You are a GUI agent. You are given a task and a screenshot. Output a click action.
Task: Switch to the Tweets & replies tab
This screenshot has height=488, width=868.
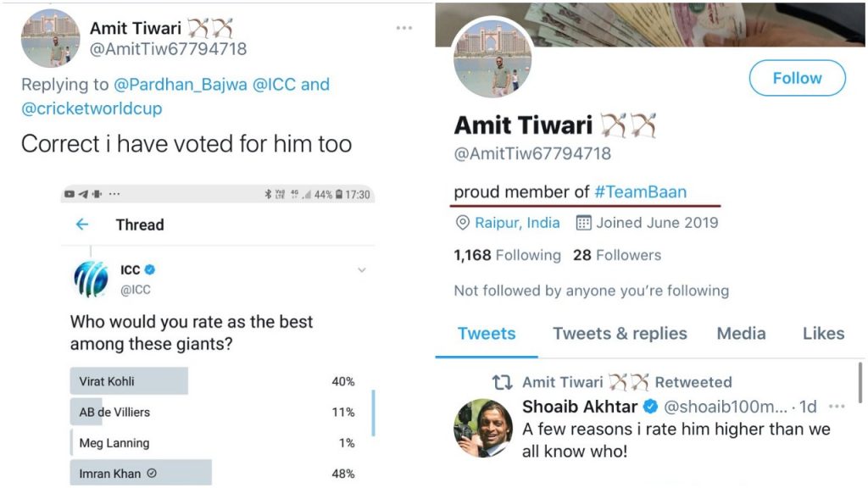(x=620, y=333)
